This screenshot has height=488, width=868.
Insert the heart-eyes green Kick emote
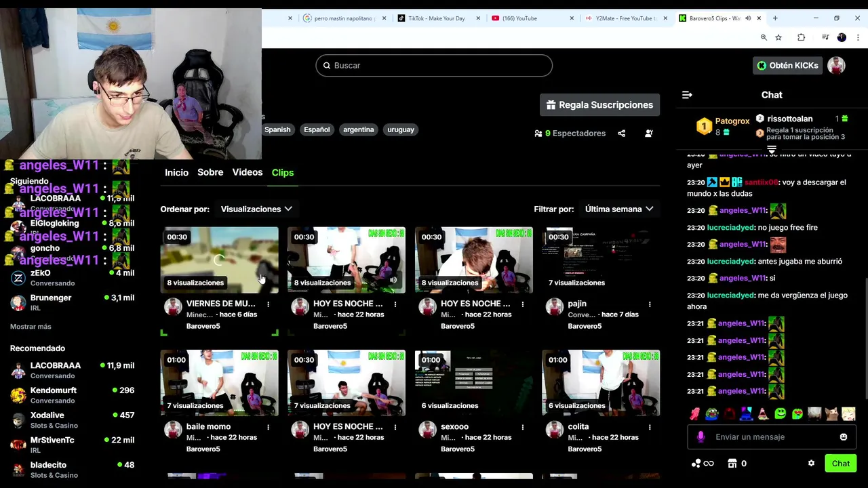pyautogui.click(x=797, y=413)
